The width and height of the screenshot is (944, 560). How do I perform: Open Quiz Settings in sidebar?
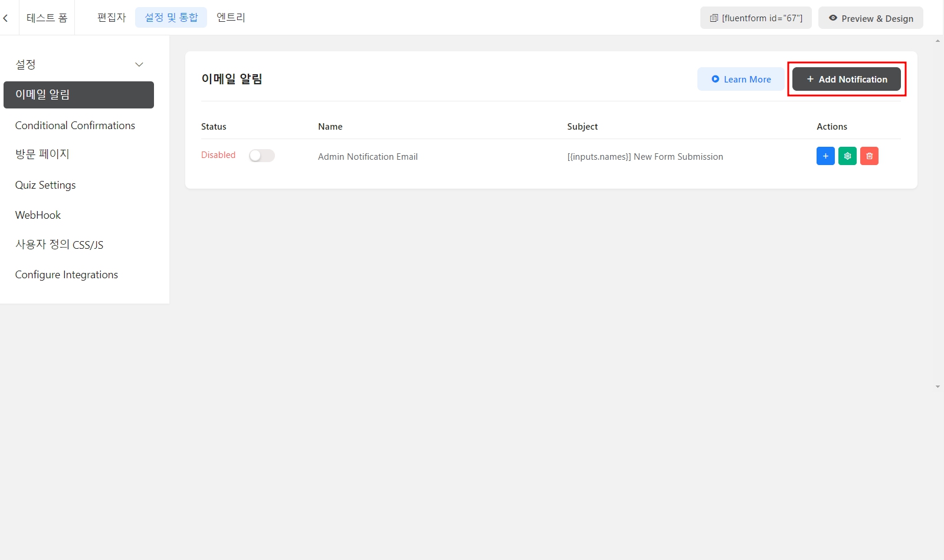pos(45,185)
